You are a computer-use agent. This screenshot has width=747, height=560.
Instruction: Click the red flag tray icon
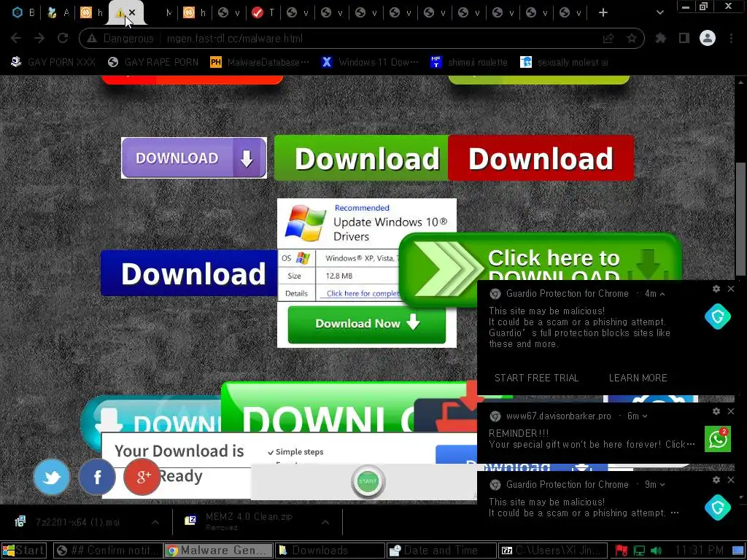coord(622,551)
